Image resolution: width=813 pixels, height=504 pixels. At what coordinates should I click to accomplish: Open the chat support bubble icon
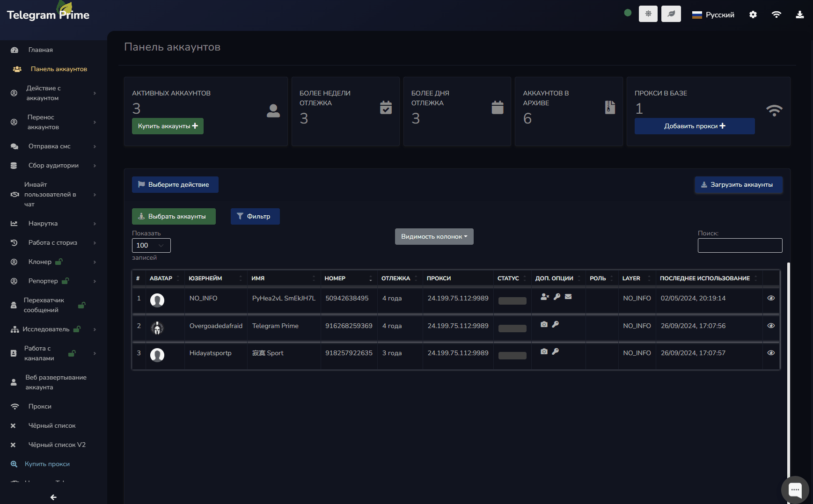795,490
